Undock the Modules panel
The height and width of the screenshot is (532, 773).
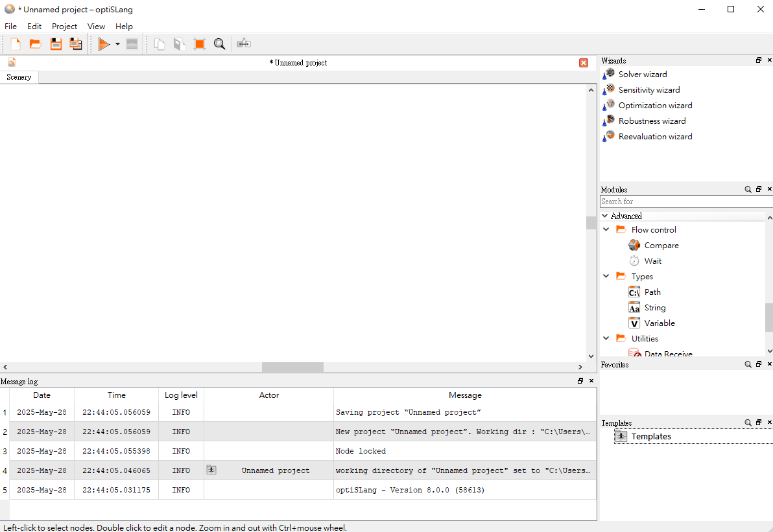pos(759,189)
